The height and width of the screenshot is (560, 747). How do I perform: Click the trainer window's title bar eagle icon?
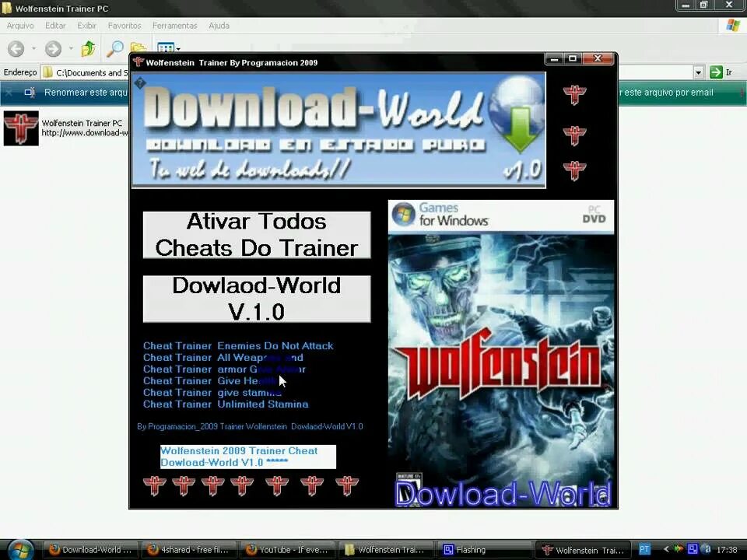pos(138,62)
